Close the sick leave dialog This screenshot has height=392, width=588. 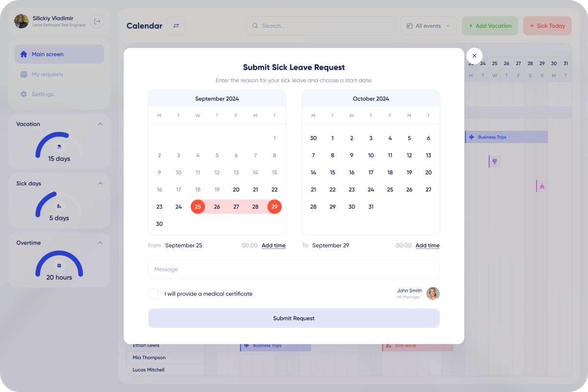pyautogui.click(x=474, y=56)
